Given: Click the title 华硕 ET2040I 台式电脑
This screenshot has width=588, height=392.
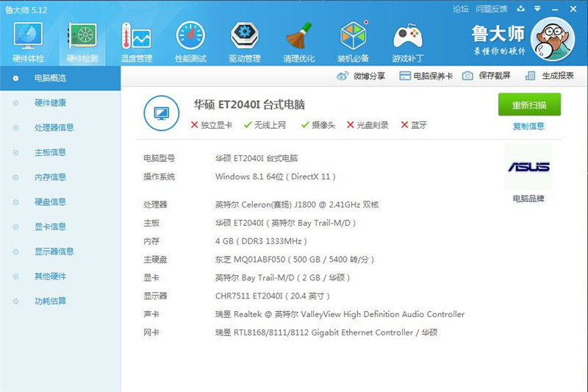Looking at the screenshot, I should point(249,104).
